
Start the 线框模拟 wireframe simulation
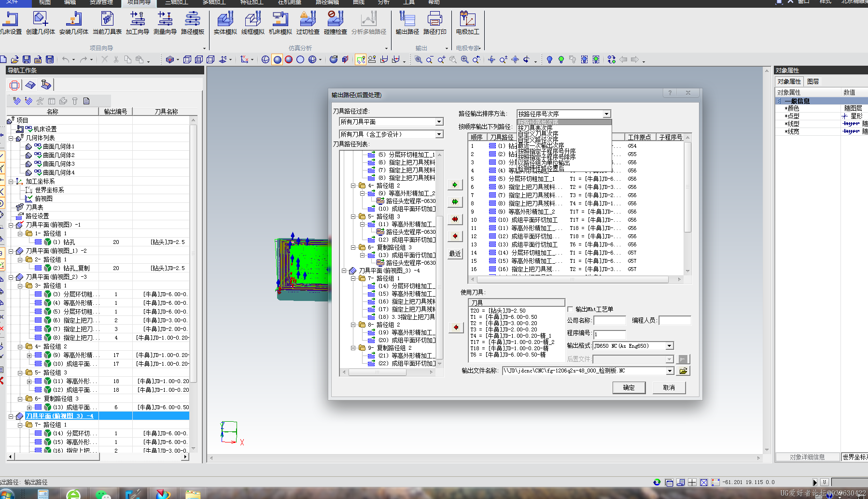(x=253, y=23)
